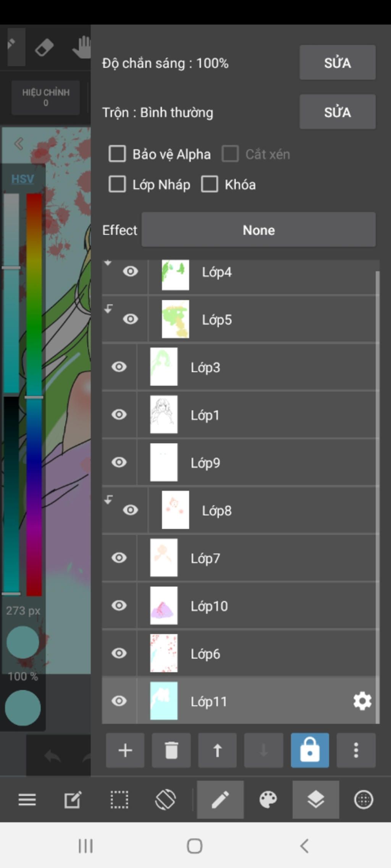Select the Lớp10 layer thumbnail
Viewport: 391px width, 868px height.
(164, 606)
